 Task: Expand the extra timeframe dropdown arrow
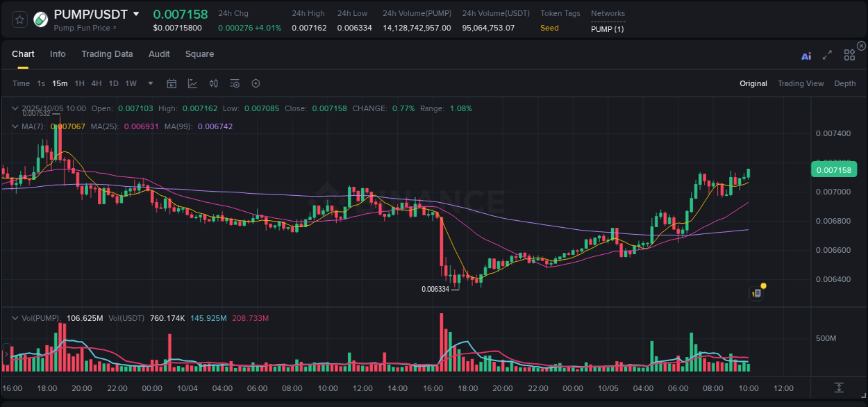[x=149, y=83]
